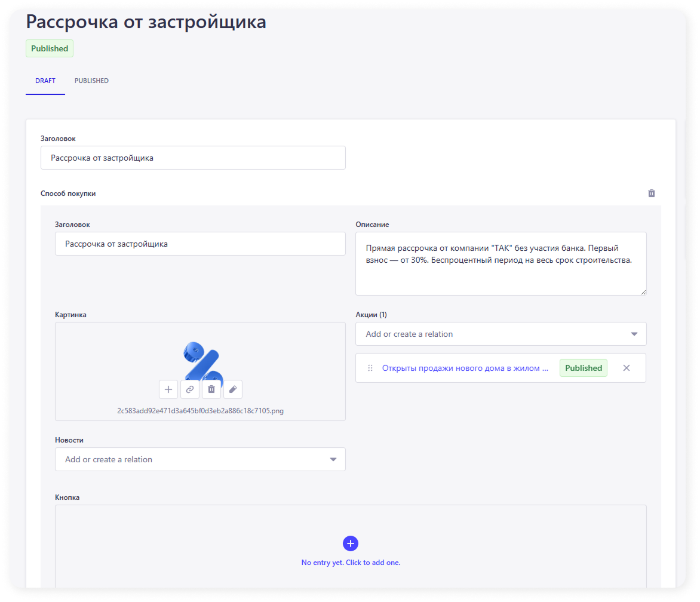Click the Заголовок field inside Способ покупки
Screen dimensions: 700x602
coord(200,244)
